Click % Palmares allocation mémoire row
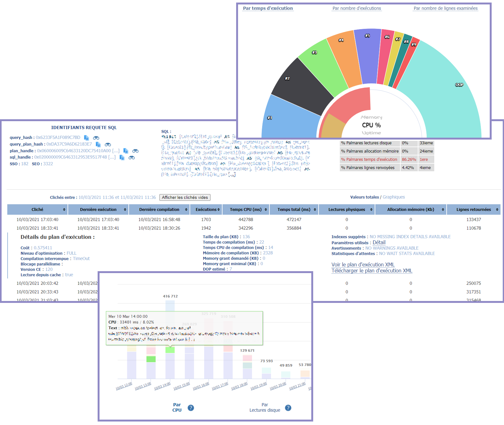 coord(387,151)
